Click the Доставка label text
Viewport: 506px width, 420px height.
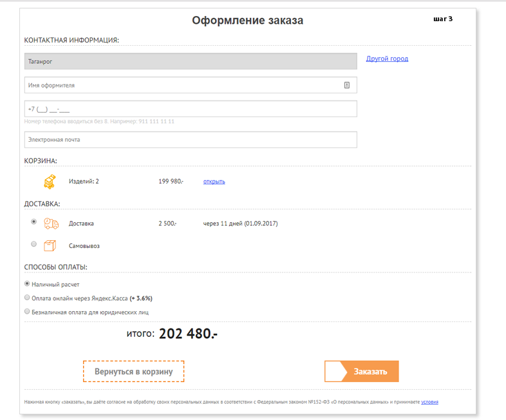tap(81, 224)
